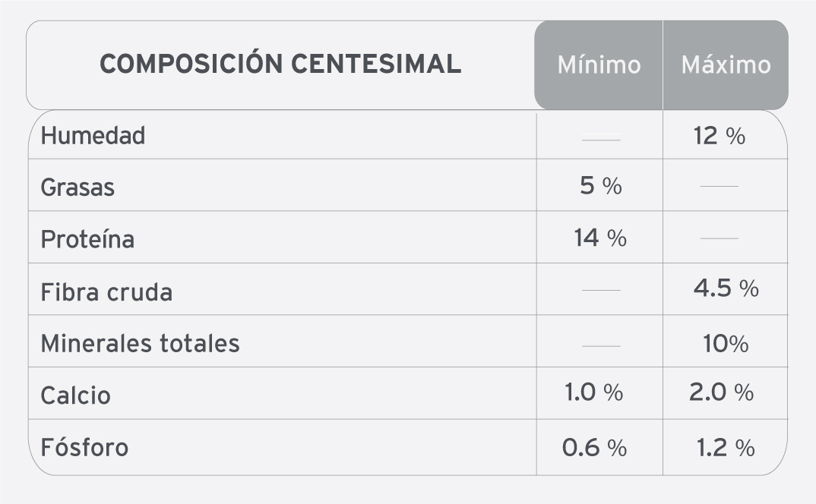Click the 2.0 % maximum Calcio value
Screen dimensions: 816x504
pyautogui.click(x=722, y=392)
